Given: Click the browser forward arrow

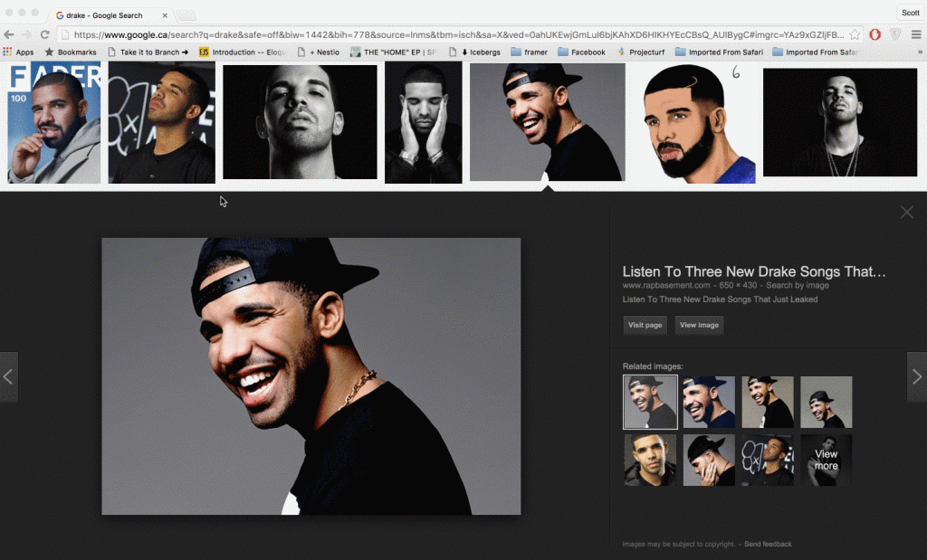Looking at the screenshot, I should 26,34.
